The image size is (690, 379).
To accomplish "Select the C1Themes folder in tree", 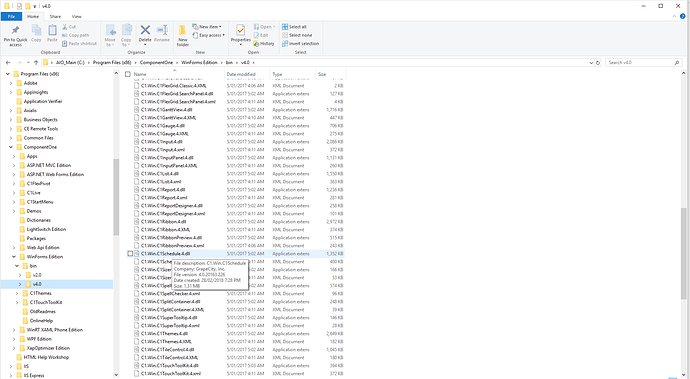I will pyautogui.click(x=40, y=293).
